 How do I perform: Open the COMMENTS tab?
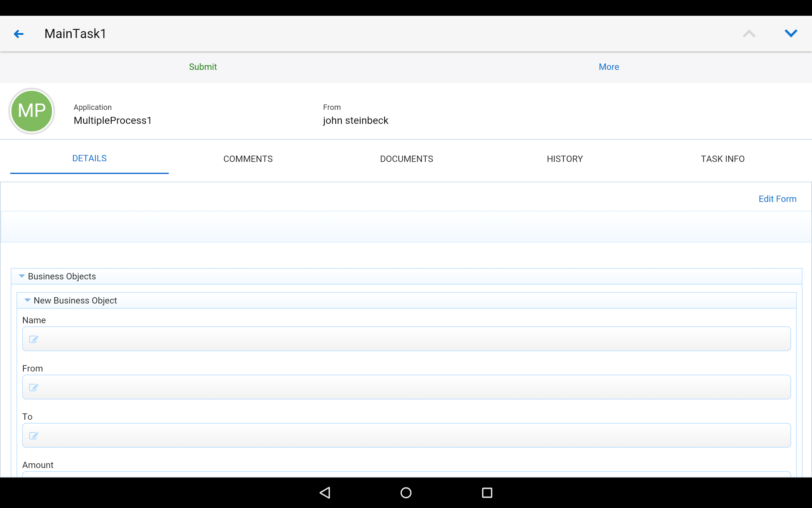[x=248, y=159]
